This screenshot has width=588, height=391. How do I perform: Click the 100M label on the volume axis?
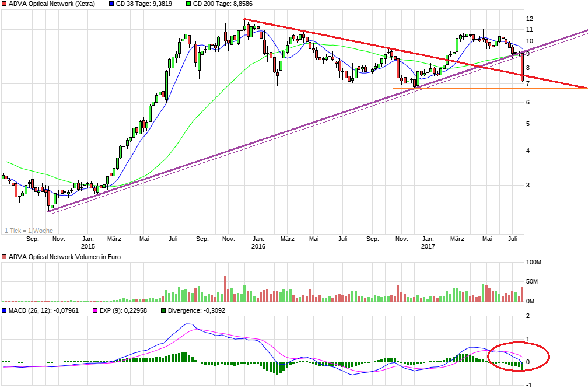coord(533,262)
